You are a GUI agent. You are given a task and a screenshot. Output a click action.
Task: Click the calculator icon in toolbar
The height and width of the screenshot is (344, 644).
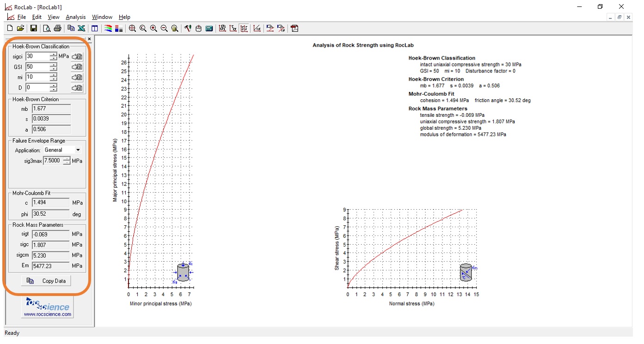(x=209, y=29)
